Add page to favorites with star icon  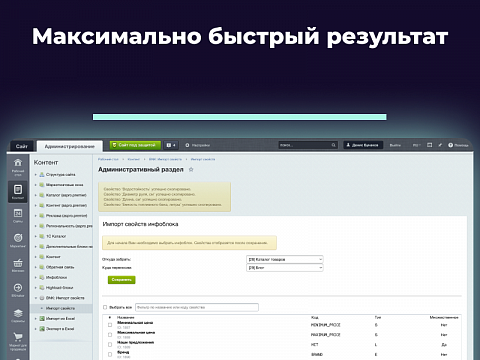[x=191, y=170]
